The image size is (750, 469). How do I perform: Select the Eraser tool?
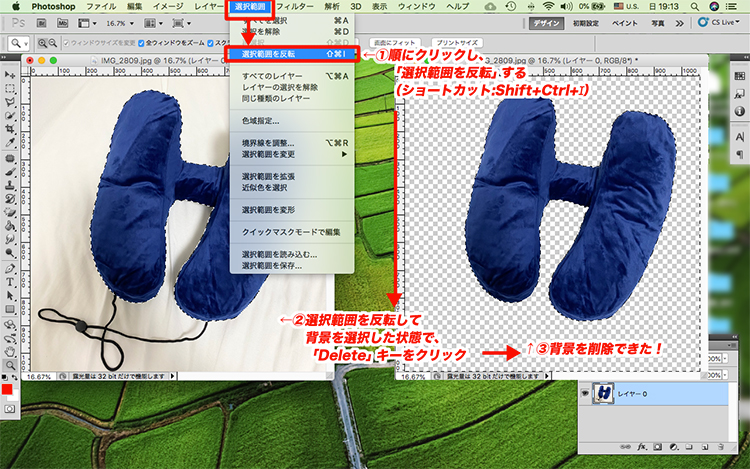[x=10, y=212]
